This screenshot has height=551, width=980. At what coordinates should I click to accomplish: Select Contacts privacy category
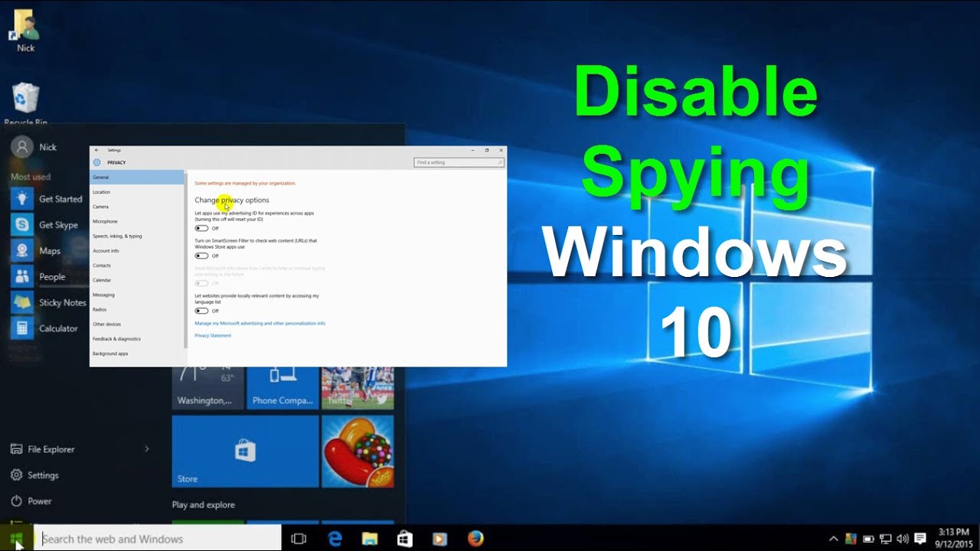136,266
